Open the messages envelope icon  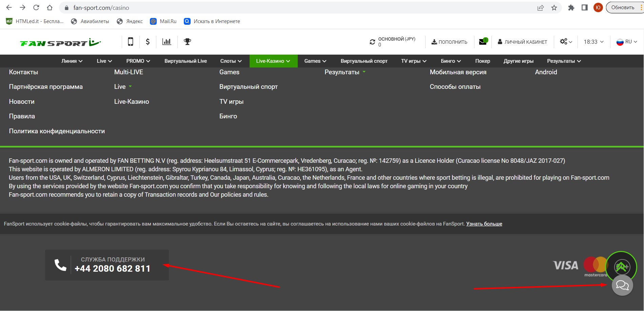[x=483, y=42]
